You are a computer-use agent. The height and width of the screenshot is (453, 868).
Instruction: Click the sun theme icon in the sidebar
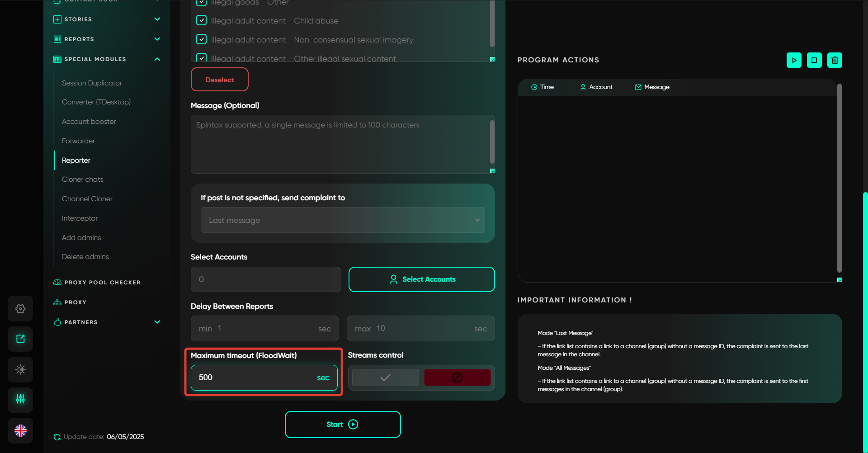pyautogui.click(x=20, y=369)
